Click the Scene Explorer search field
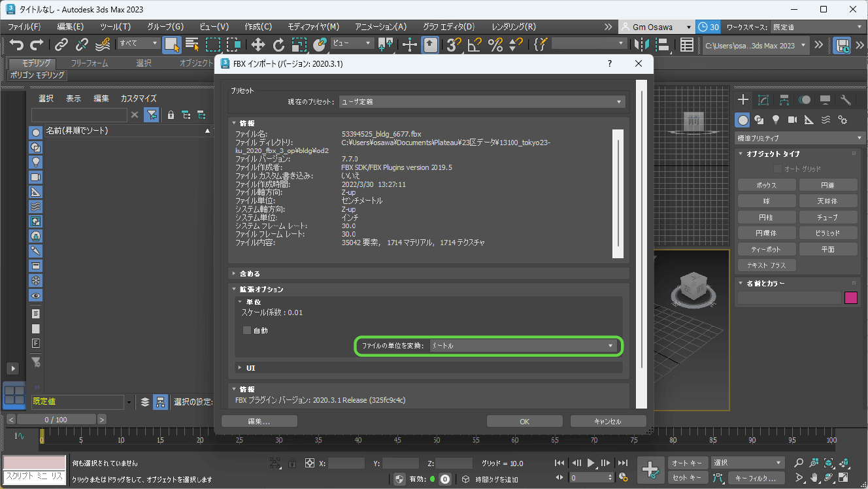The image size is (868, 489). 79,115
